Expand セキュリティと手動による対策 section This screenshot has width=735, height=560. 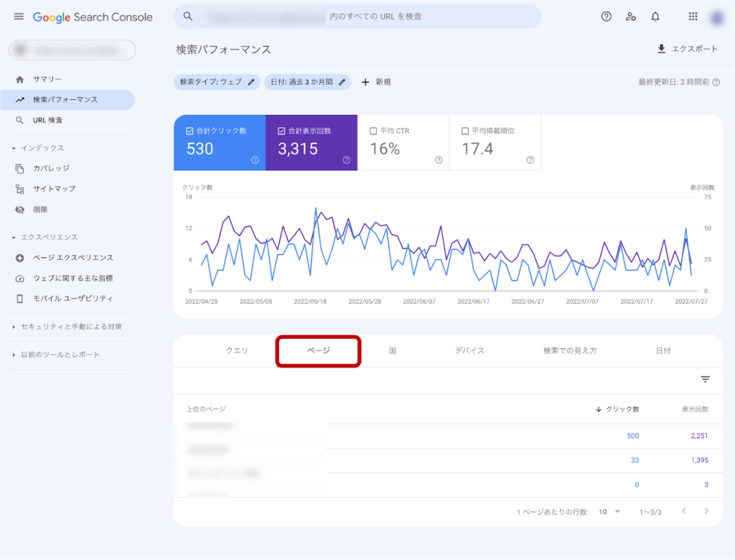(x=14, y=327)
